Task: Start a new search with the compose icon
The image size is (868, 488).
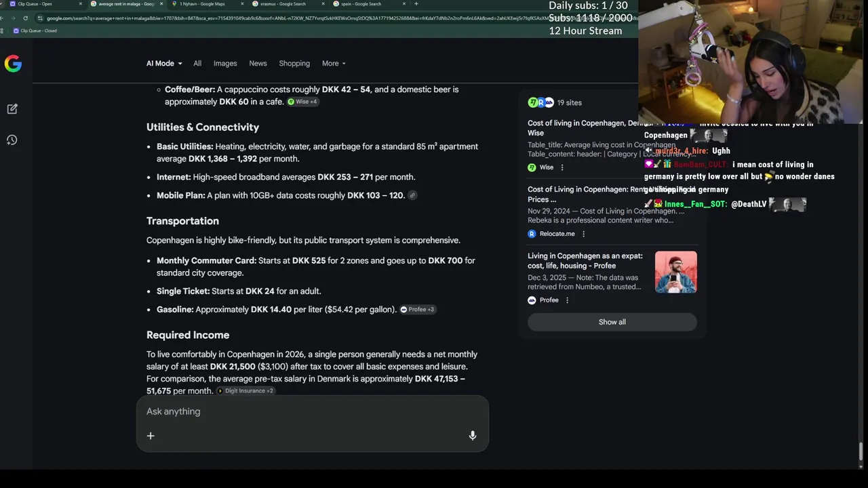Action: [x=12, y=108]
